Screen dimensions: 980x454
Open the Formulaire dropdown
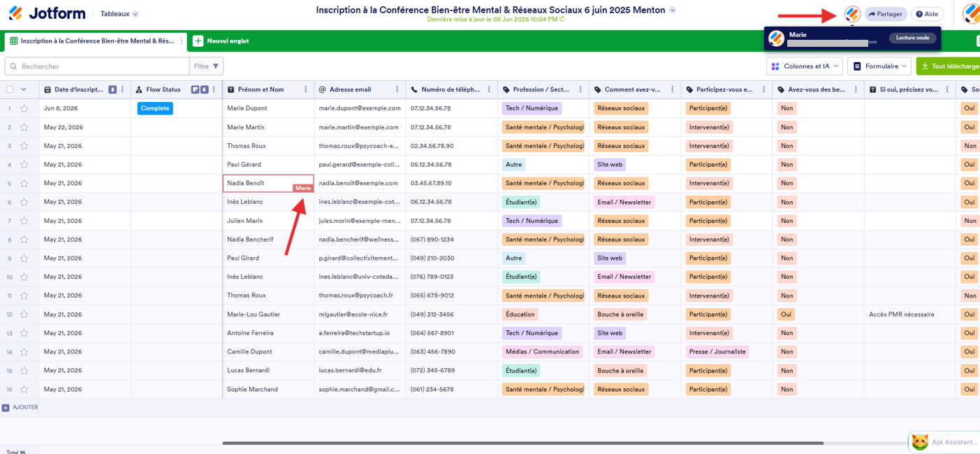pos(879,66)
